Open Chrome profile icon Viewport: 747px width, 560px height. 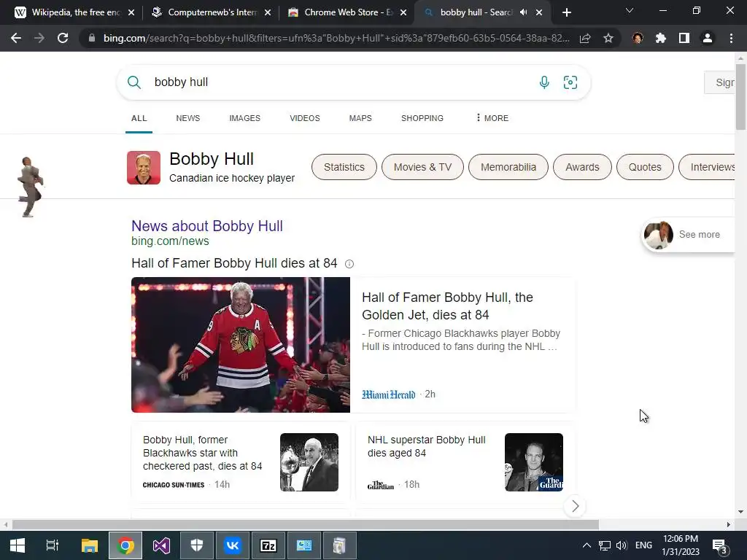click(708, 38)
